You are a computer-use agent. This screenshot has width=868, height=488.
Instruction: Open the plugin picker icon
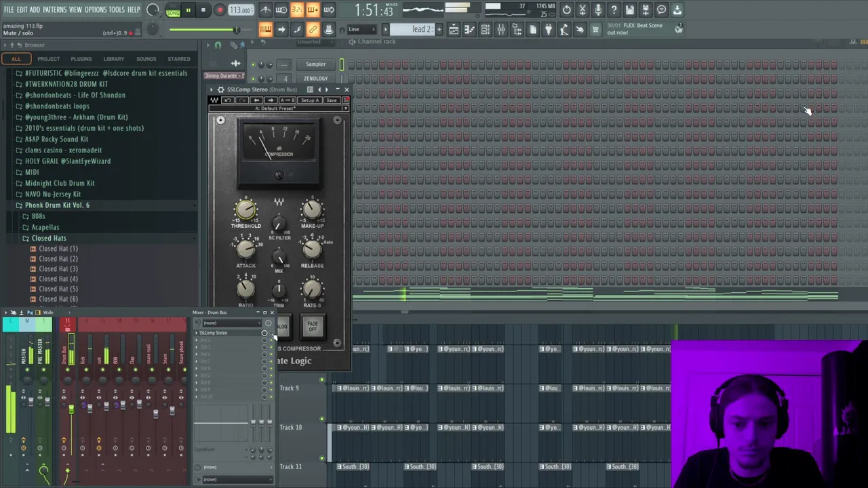tap(549, 29)
